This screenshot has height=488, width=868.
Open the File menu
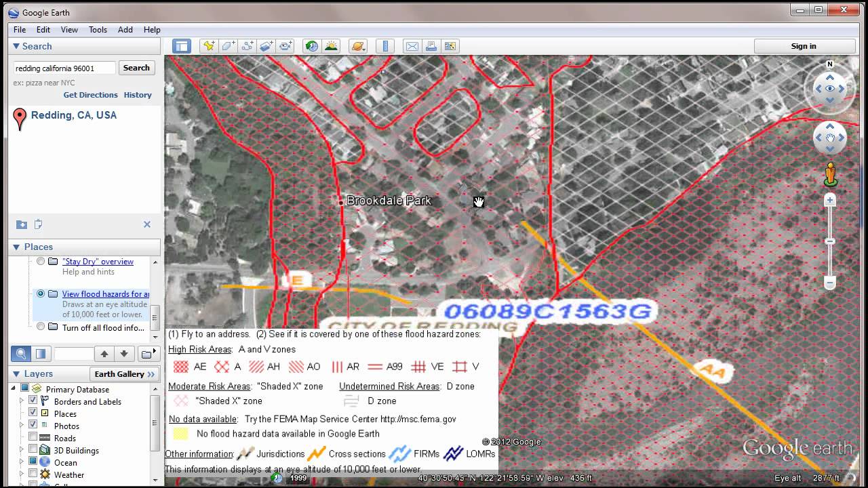coord(20,30)
